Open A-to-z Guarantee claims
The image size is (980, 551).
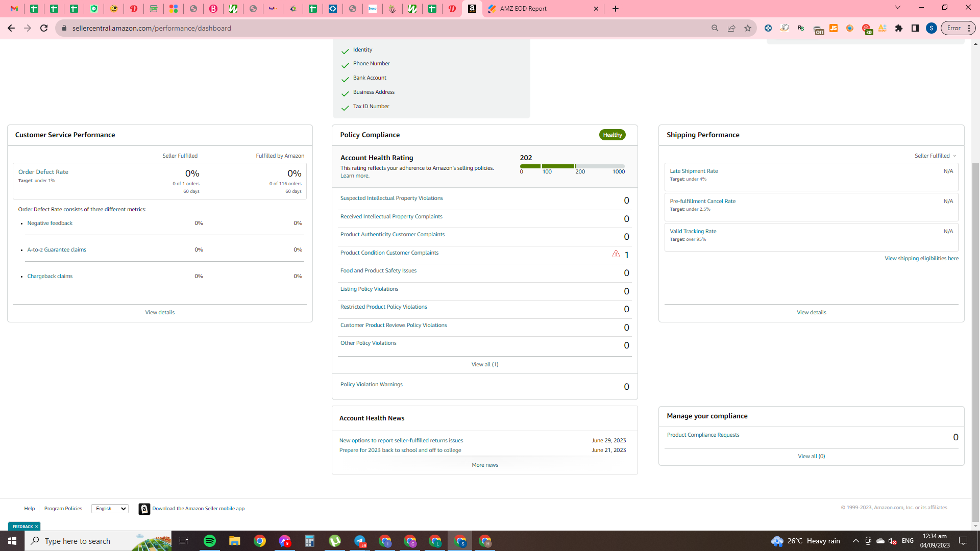[57, 250]
